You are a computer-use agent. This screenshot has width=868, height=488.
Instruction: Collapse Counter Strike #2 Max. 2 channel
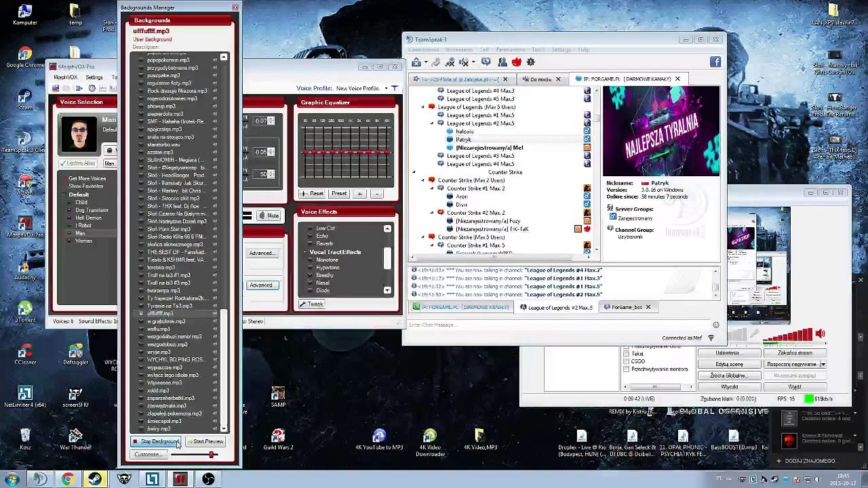click(x=431, y=213)
